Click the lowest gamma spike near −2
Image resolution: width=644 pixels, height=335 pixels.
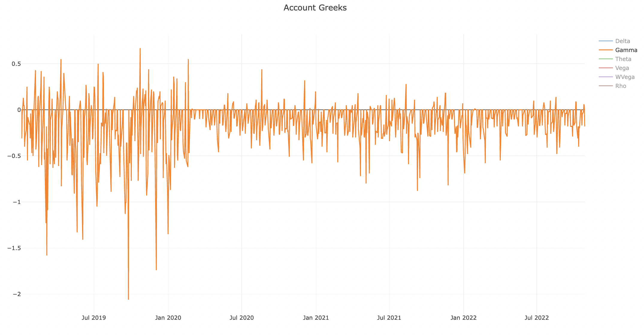click(x=129, y=299)
